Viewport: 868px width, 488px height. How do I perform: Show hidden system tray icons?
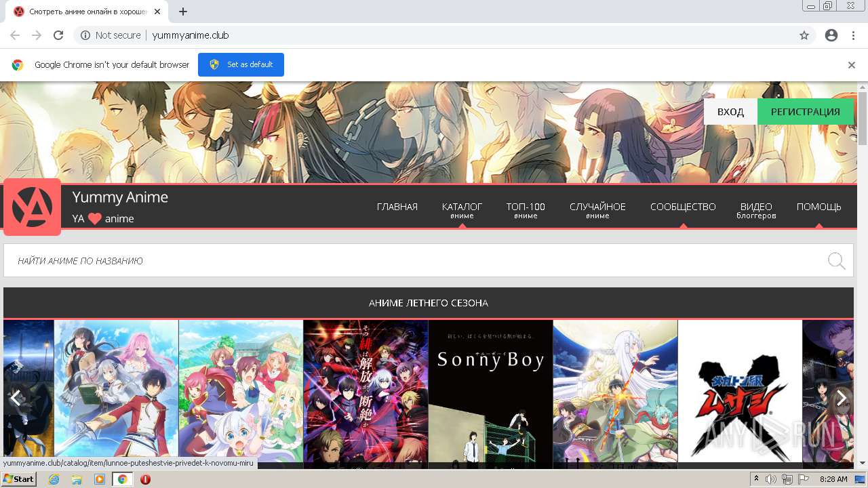coord(757,479)
